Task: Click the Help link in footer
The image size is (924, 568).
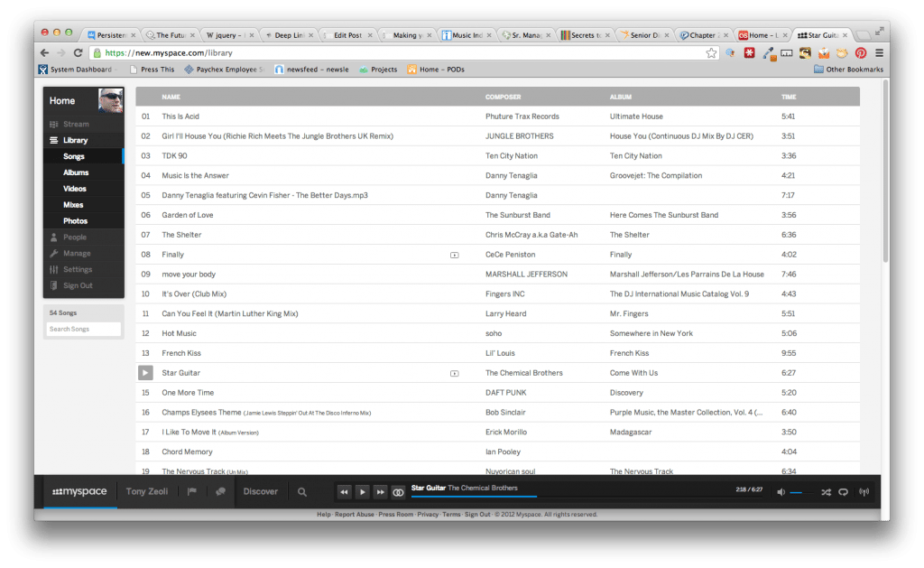Action: pos(324,515)
